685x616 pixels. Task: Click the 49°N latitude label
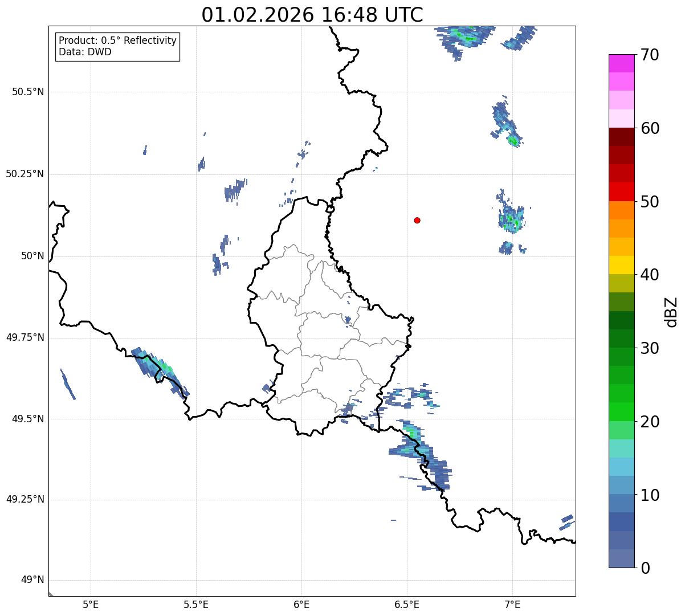tap(32, 580)
